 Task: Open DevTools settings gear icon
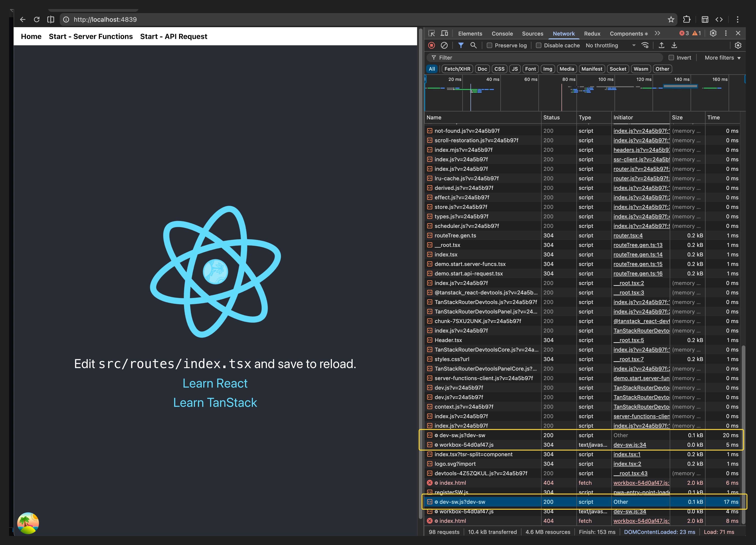coord(713,33)
